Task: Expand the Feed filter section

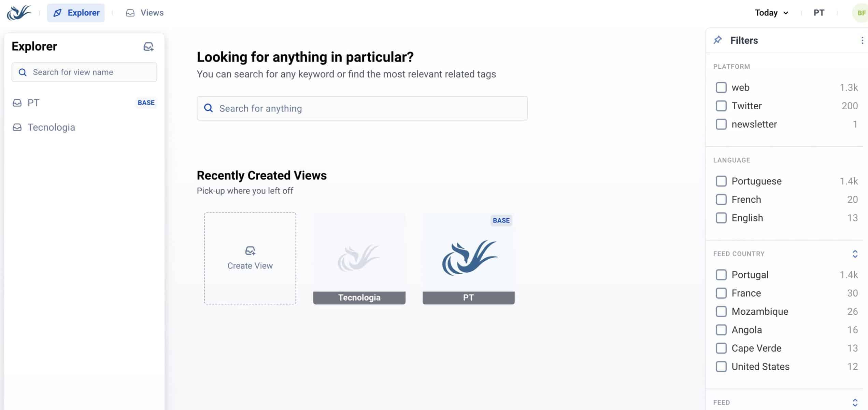Action: (855, 402)
